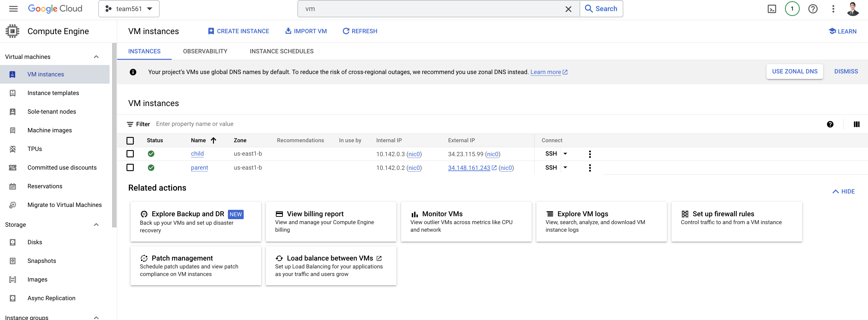Open more actions for child instance
868x320 pixels.
pos(590,154)
